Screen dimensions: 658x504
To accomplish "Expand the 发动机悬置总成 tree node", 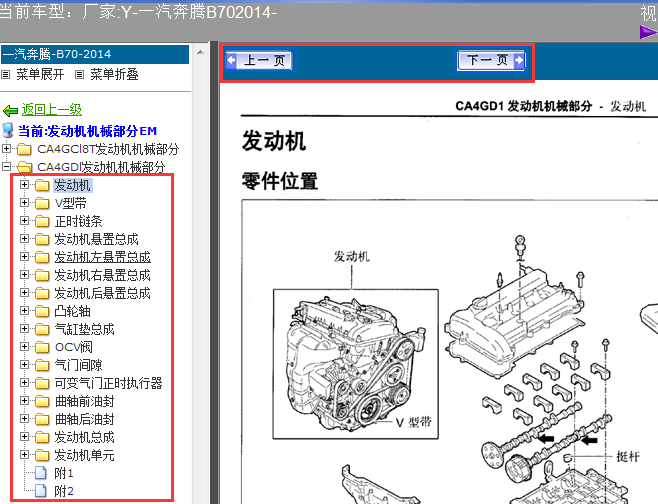I will tap(24, 238).
